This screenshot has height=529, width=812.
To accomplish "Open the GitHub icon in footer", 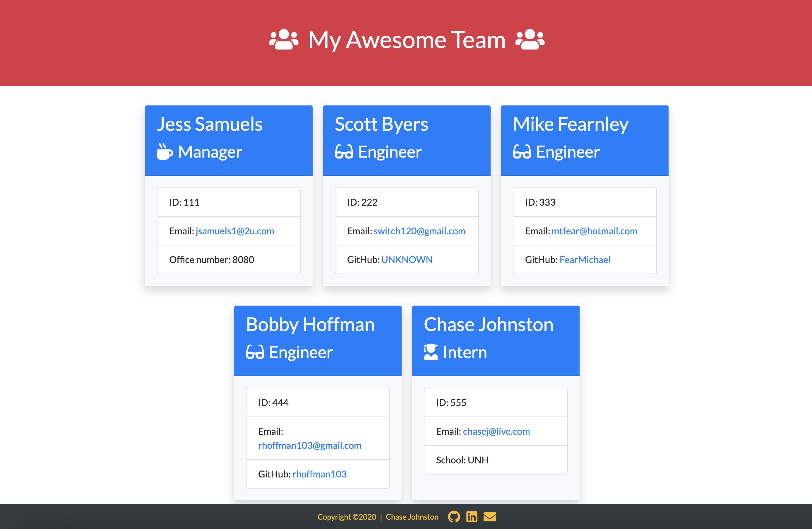I will click(x=454, y=517).
